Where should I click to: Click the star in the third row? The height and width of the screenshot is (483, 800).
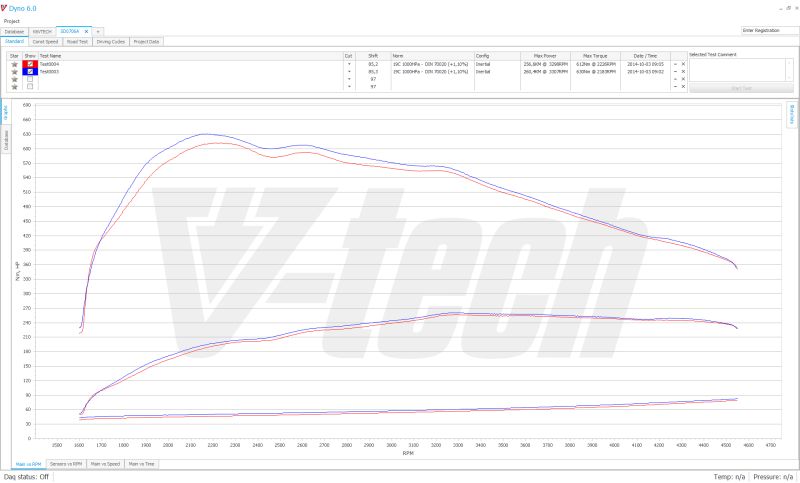(x=14, y=79)
